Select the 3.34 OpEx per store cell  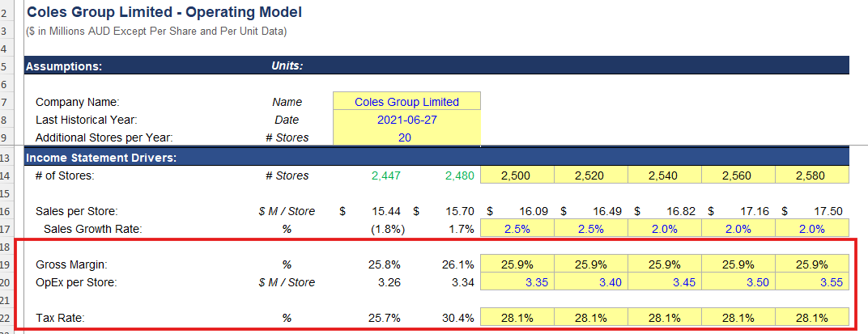[x=463, y=282]
